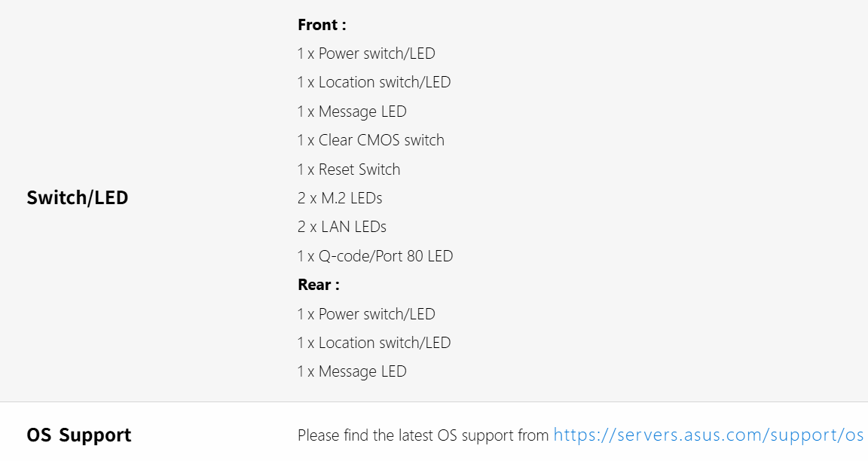Select the bold 'Front :' label
The image size is (868, 461).
click(322, 25)
